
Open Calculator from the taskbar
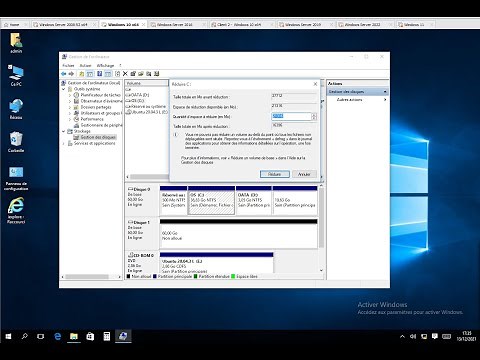107,336
